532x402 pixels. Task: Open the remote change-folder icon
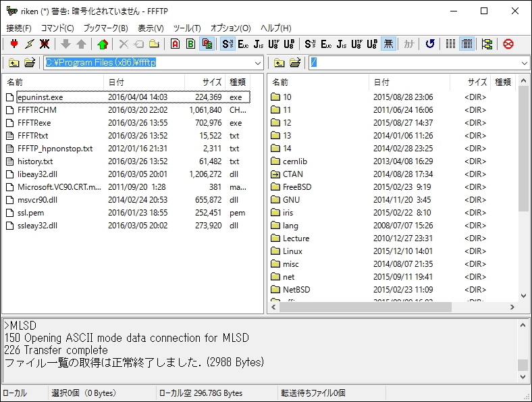[295, 63]
